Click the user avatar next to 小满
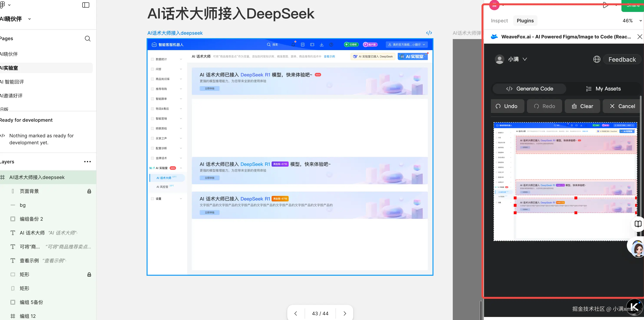Screen dimensions: 644x320 [499, 59]
